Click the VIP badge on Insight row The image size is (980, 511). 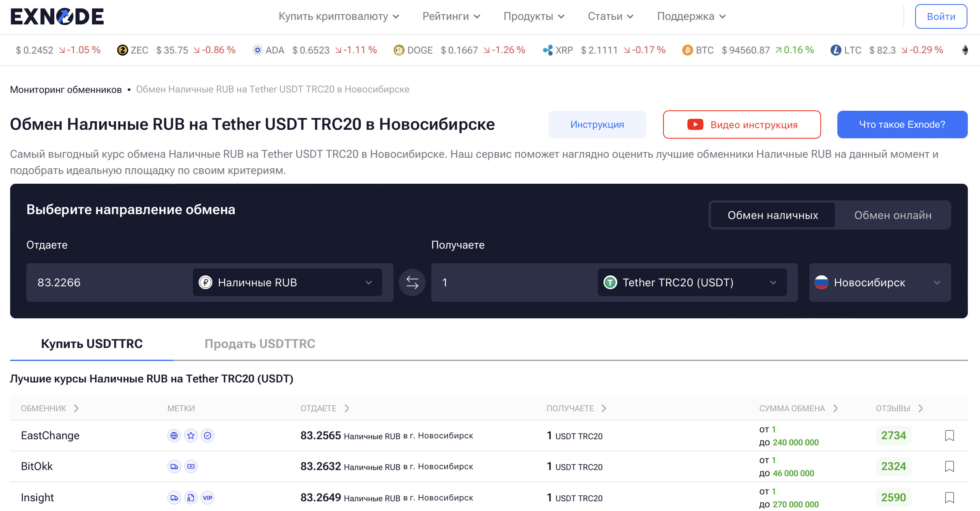208,498
